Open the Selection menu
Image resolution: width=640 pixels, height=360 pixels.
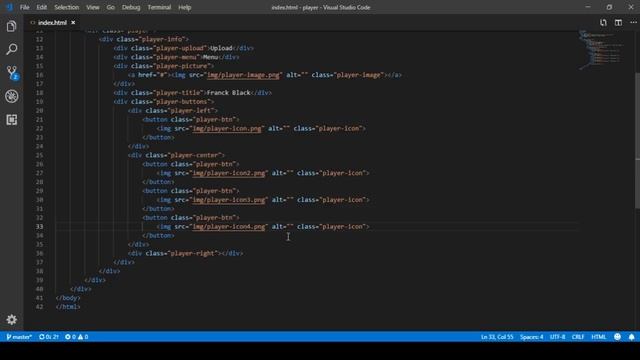(67, 7)
